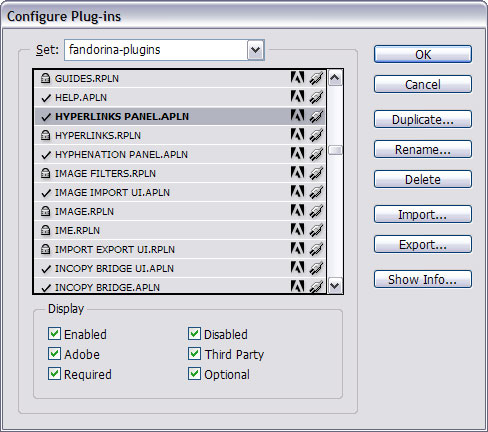Viewport: 488px width, 432px height.
Task: Select the IME.RPLN row text
Action: [x=77, y=231]
